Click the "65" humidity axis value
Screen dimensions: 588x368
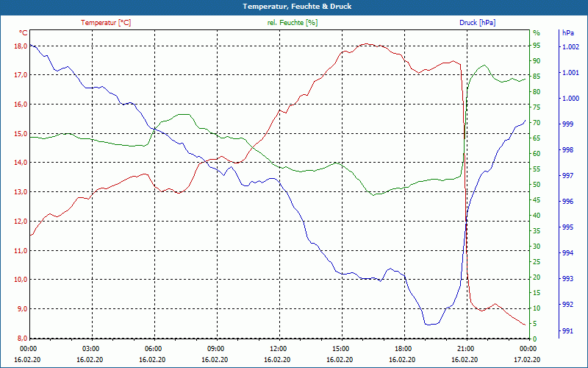coord(537,138)
